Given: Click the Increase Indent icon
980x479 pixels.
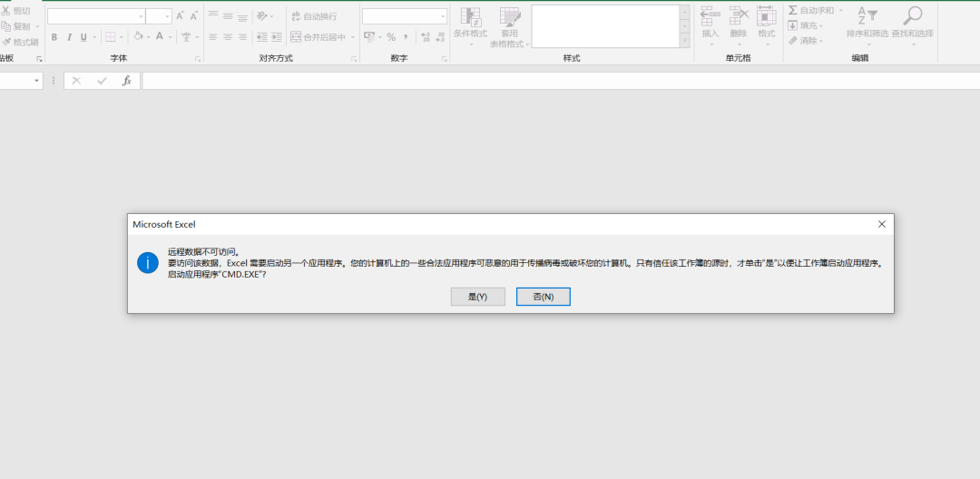Looking at the screenshot, I should pos(276,37).
